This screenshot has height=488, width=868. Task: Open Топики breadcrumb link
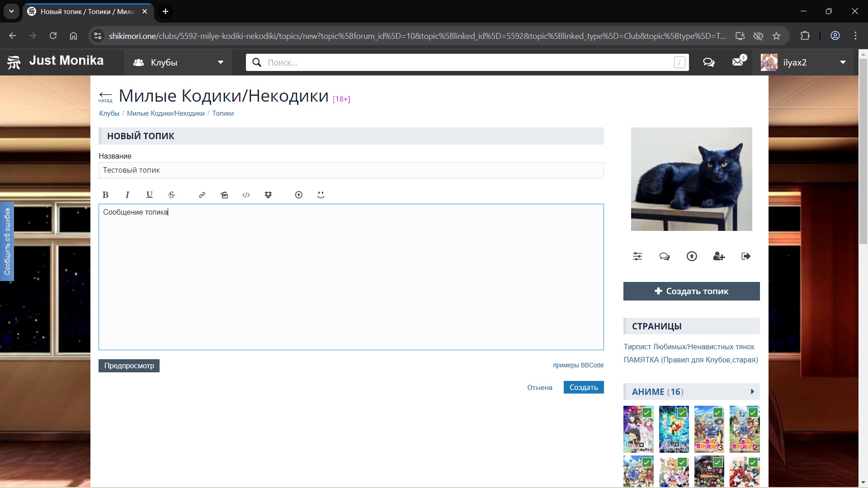(x=223, y=113)
